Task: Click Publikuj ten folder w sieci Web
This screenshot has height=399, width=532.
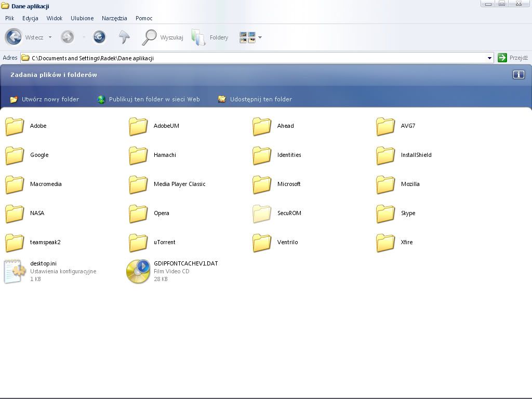Action: point(149,99)
